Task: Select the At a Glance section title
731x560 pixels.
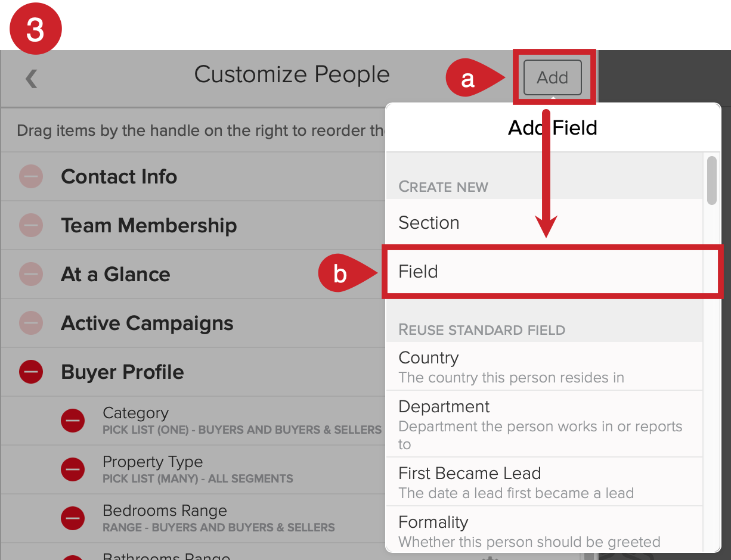Action: point(116,274)
